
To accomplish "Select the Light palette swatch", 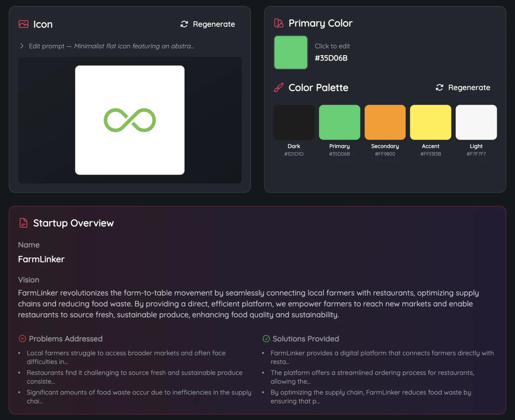I will point(476,122).
